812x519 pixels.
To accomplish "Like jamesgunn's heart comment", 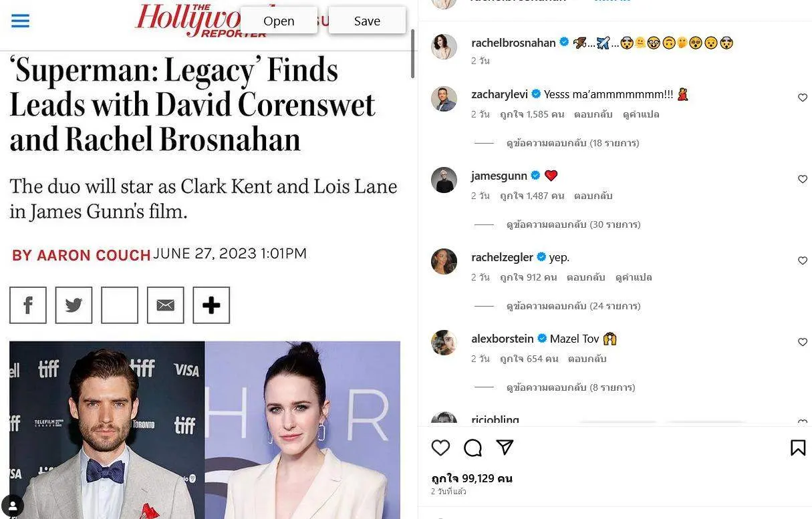I will click(x=803, y=179).
